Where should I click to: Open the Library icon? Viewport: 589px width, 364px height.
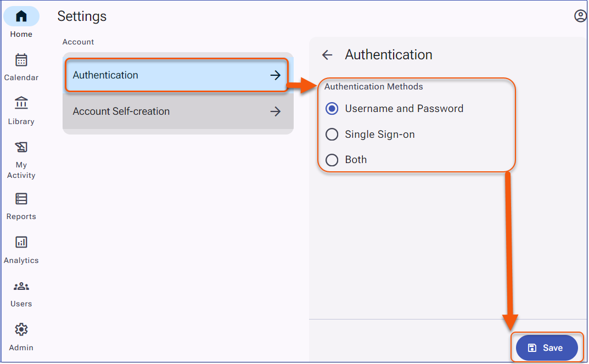coord(21,103)
